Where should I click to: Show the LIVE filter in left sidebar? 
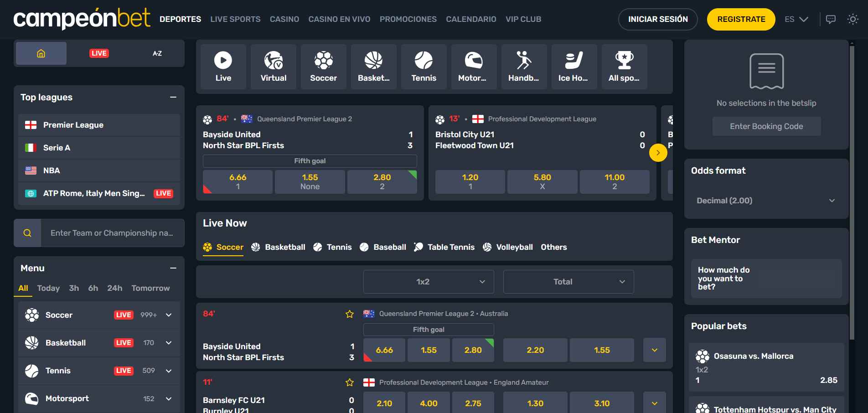click(99, 53)
